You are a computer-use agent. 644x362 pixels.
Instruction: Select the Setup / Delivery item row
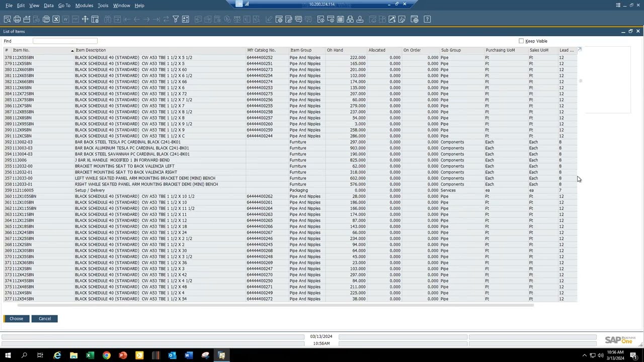click(x=290, y=190)
